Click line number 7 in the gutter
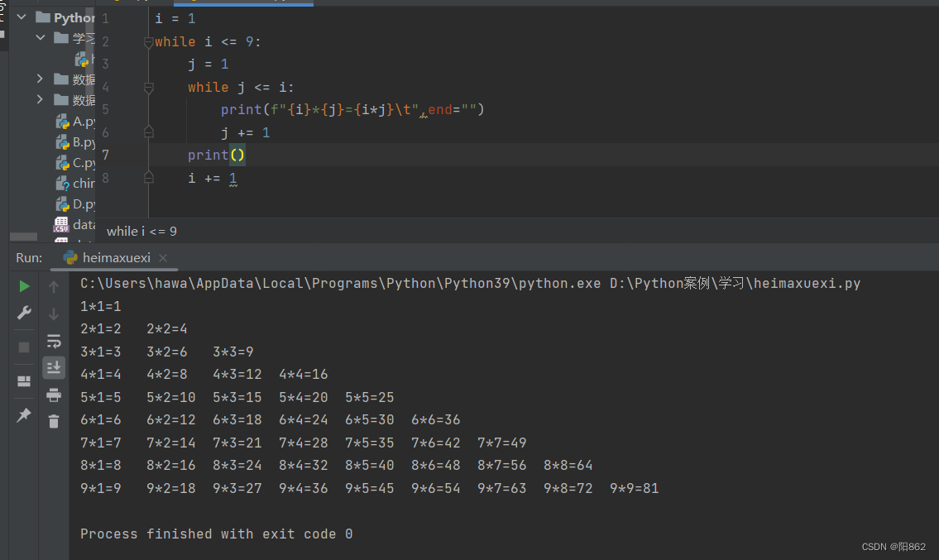This screenshot has height=560, width=939. pyautogui.click(x=105, y=155)
